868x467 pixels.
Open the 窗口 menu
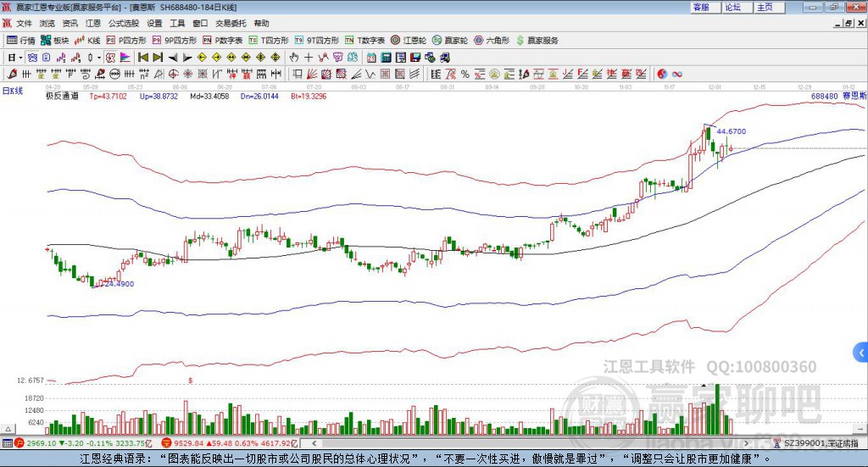[x=200, y=23]
